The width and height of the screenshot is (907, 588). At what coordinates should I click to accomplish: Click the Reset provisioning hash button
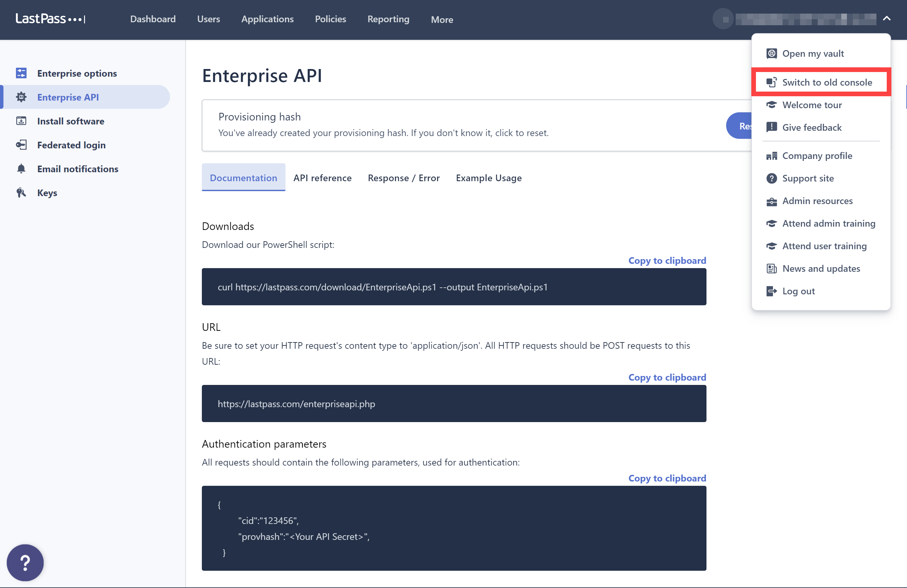click(x=739, y=126)
